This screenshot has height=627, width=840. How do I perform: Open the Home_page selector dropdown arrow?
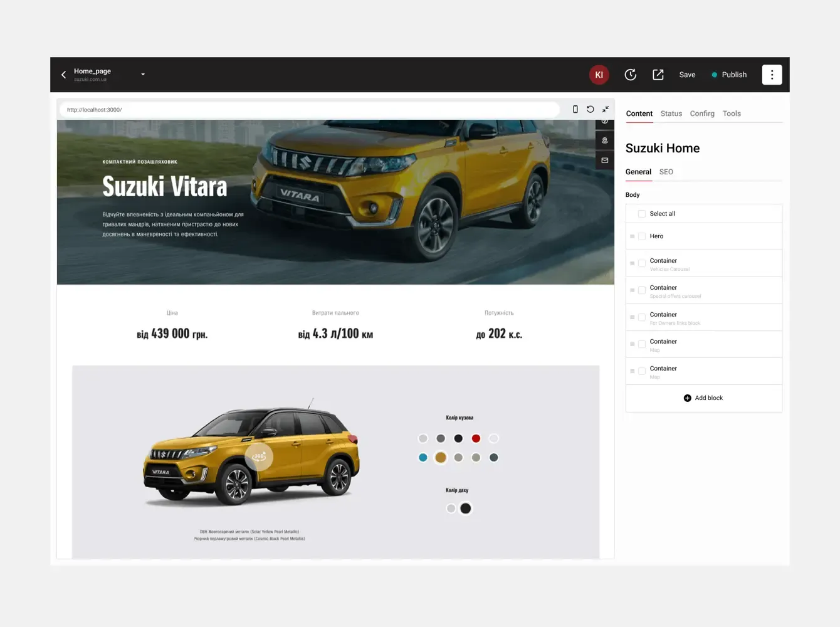pos(143,75)
